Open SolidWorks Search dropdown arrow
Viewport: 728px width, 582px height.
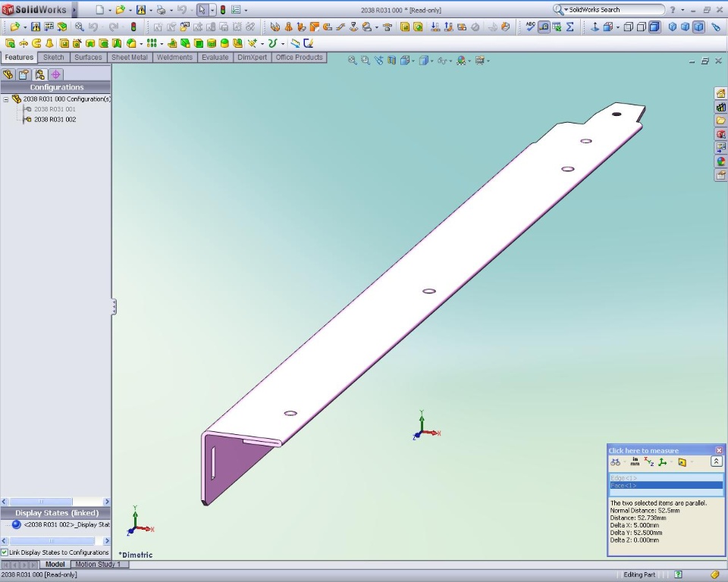click(x=566, y=10)
